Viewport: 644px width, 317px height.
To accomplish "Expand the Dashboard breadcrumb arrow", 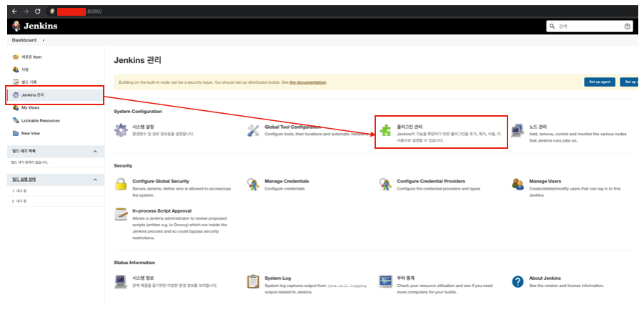I will click(x=44, y=40).
